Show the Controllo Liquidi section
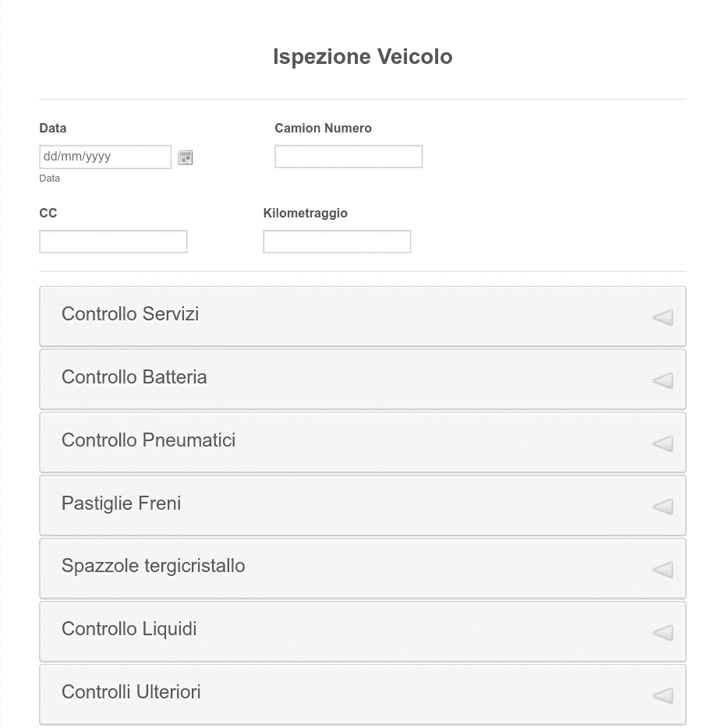The image size is (725, 728). 362,632
